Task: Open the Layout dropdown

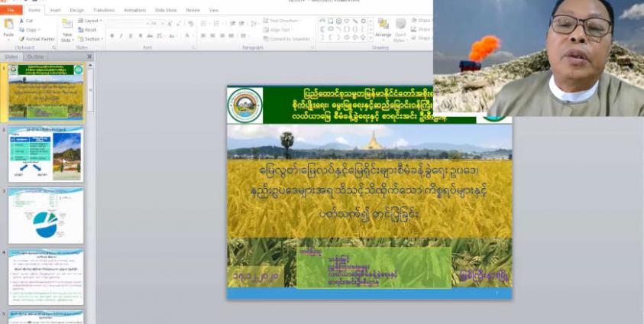Action: pos(90,21)
